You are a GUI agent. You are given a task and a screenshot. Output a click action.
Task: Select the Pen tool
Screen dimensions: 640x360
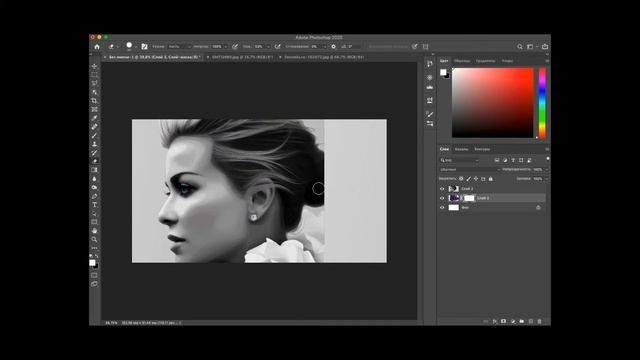tap(94, 196)
